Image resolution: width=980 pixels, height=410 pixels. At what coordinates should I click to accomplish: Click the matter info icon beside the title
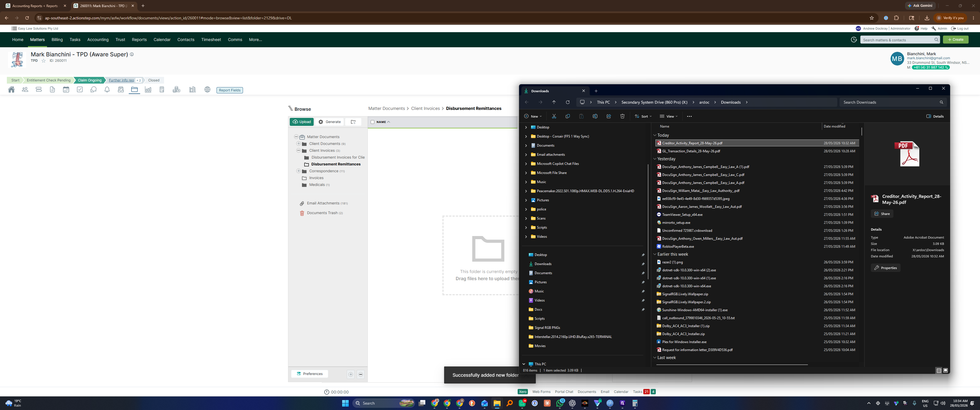(132, 54)
